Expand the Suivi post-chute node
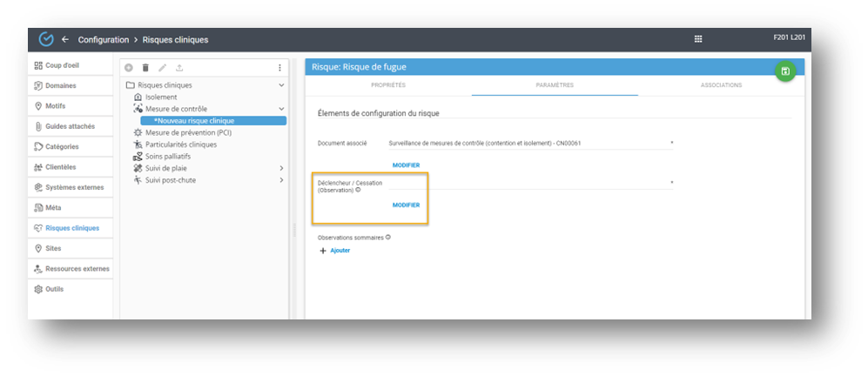 point(280,180)
